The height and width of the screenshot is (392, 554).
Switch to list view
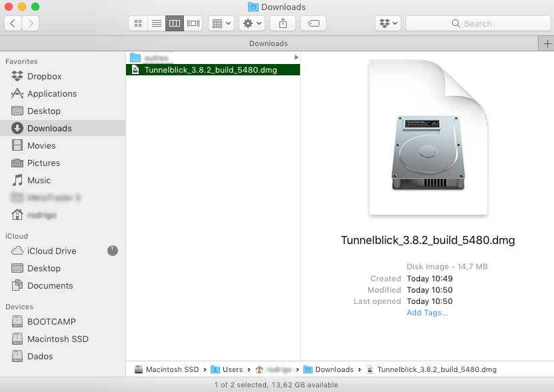157,23
